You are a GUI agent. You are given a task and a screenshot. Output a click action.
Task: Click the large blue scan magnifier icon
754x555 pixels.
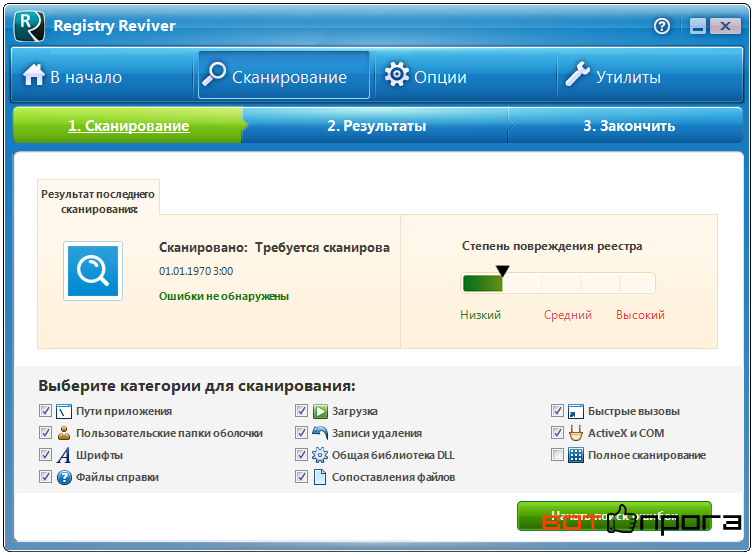pyautogui.click(x=93, y=271)
